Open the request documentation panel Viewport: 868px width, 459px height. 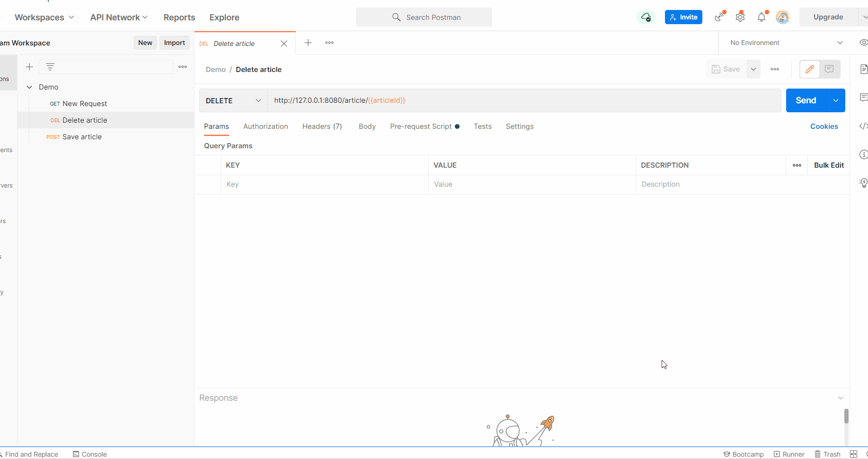[x=863, y=69]
